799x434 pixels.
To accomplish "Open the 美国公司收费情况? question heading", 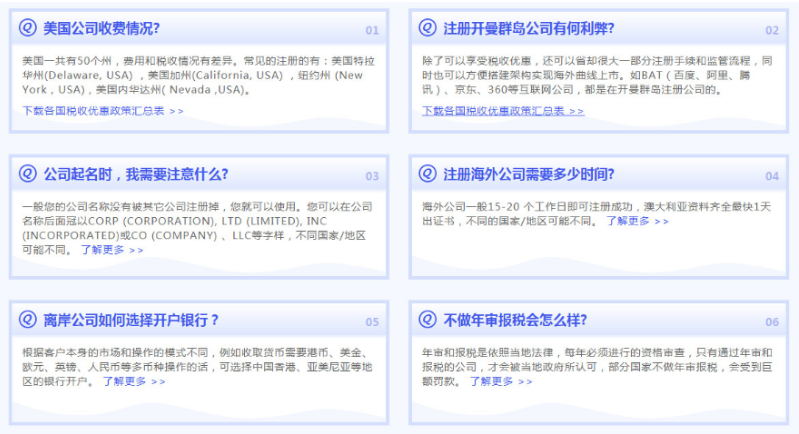I will pos(101,28).
